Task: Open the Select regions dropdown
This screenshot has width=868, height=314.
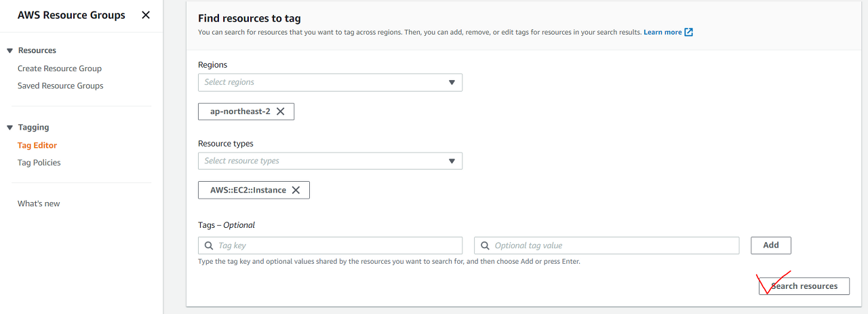Action: [x=330, y=82]
